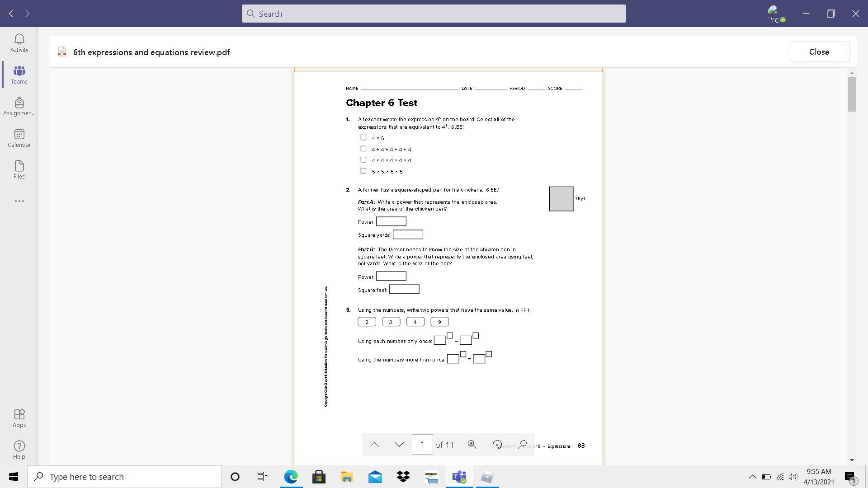This screenshot has height=488, width=868.
Task: Go to next PDF page with down chevron
Action: 399,445
